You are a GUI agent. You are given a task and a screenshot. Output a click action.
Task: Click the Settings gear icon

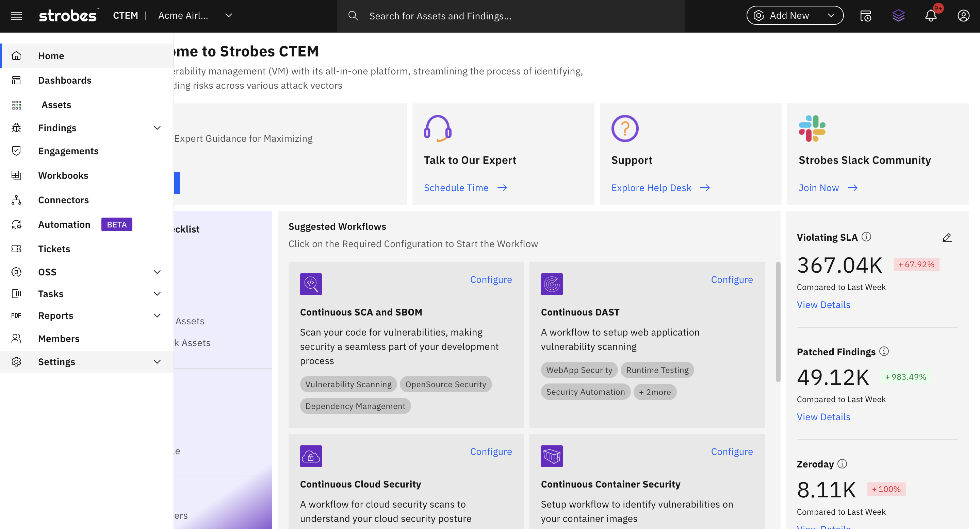pos(16,361)
